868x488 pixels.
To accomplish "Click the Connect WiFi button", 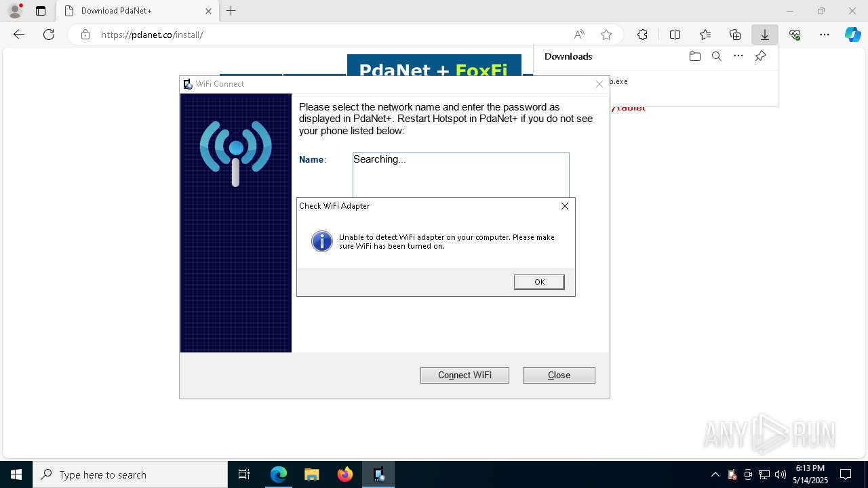I will [x=465, y=375].
